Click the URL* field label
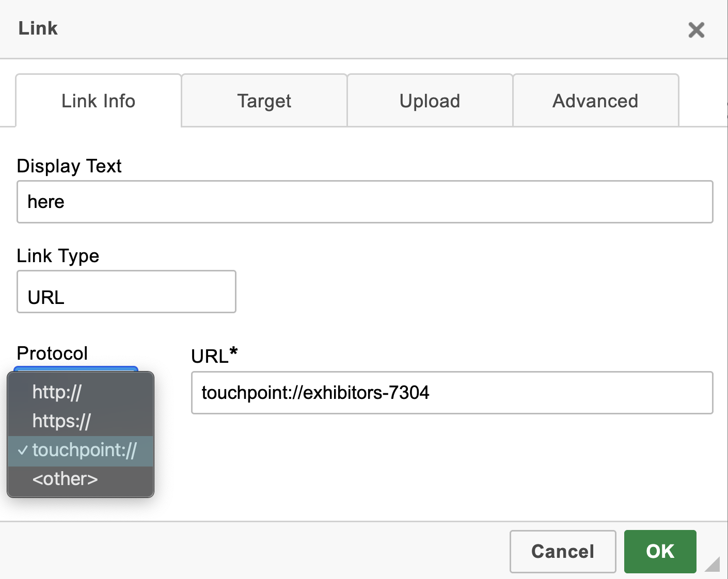This screenshot has height=579, width=728. [214, 356]
